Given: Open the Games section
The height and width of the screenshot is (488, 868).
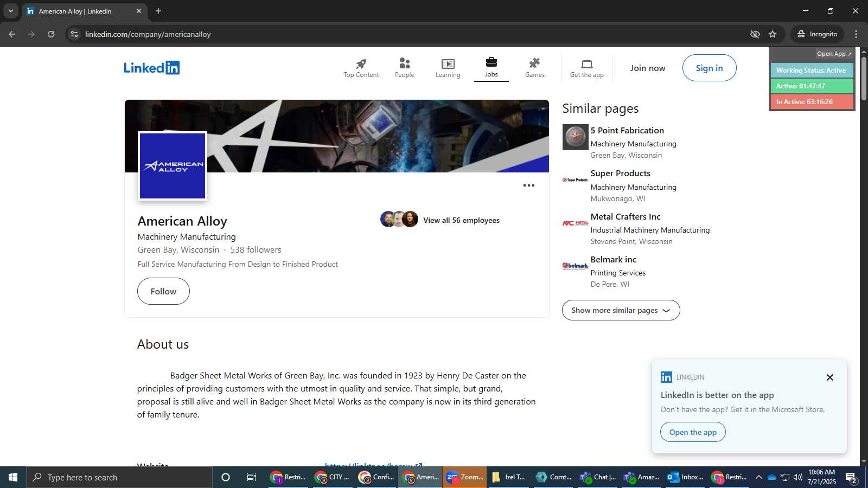Looking at the screenshot, I should (535, 68).
